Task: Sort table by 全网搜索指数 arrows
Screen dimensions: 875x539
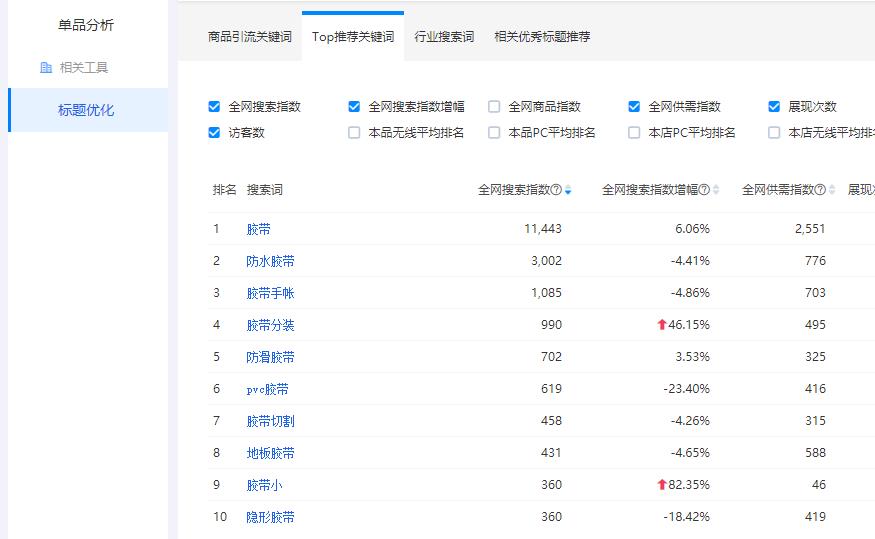Action: tap(568, 190)
